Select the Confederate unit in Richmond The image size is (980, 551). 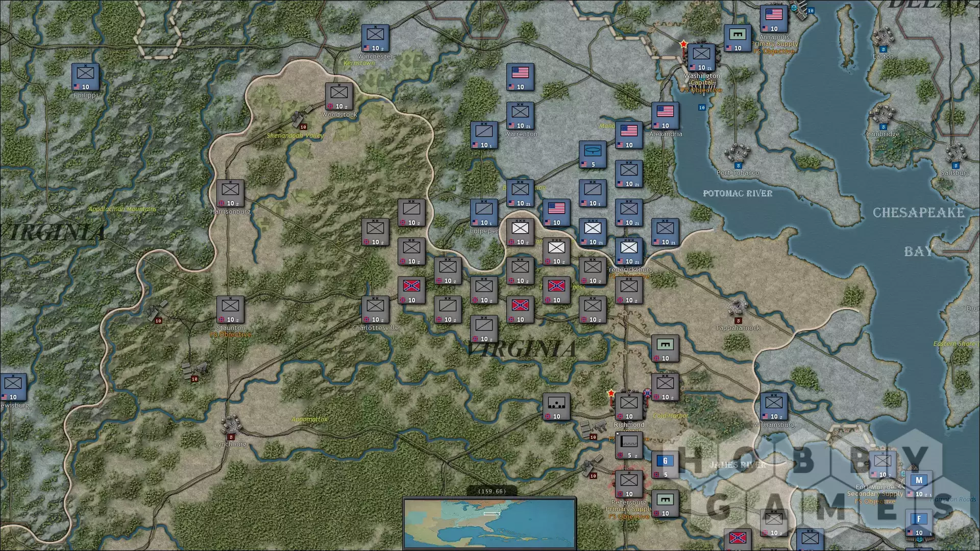click(629, 407)
